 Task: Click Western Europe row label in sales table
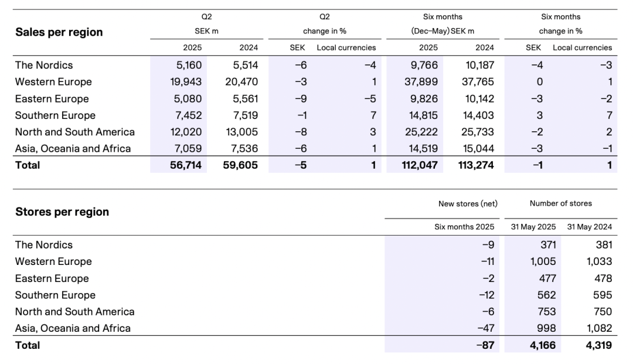pyautogui.click(x=53, y=82)
